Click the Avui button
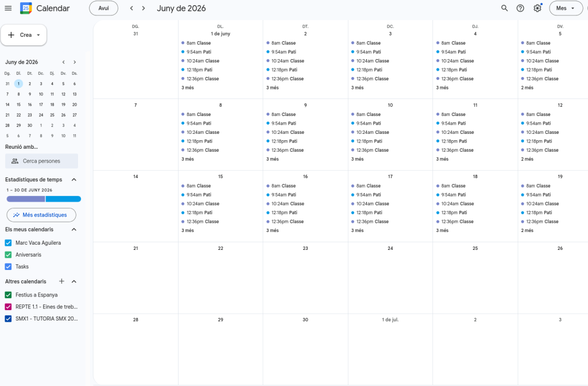 click(103, 8)
